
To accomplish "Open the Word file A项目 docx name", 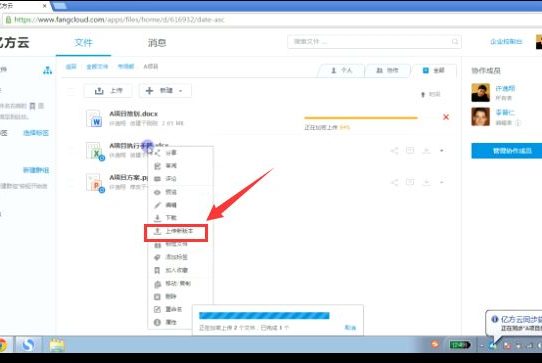I will click(x=133, y=114).
